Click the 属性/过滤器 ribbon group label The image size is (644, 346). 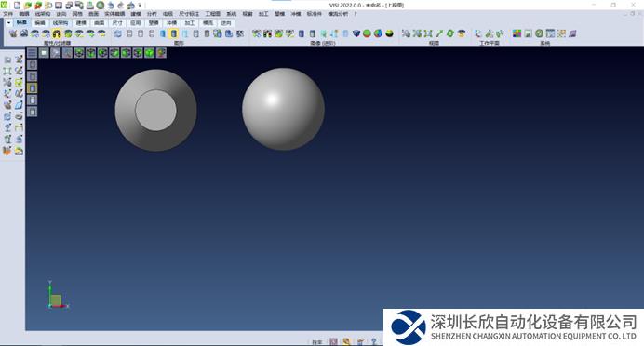click(x=57, y=43)
